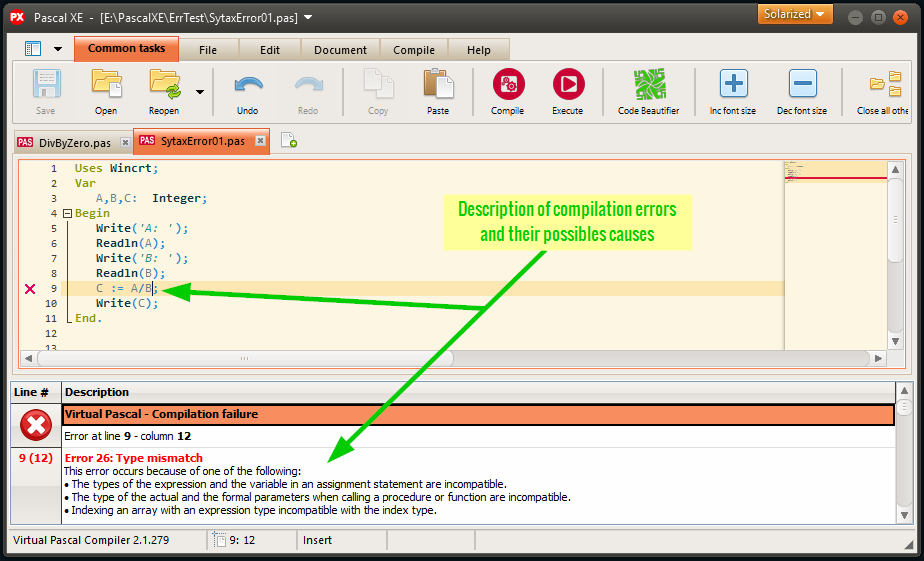Click the red error marker on line 9
Viewport: 924px width, 561px height.
[x=30, y=289]
